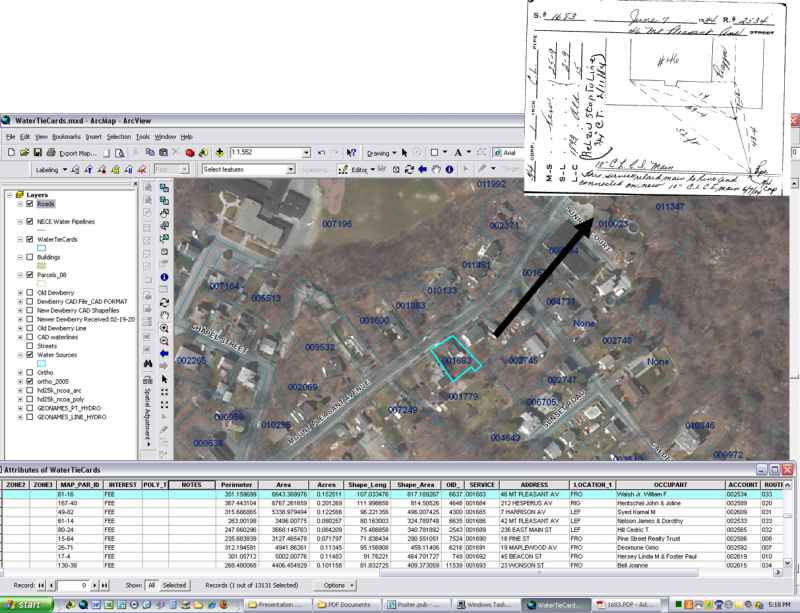Activate the Zoom In magnifier tool
The image size is (800, 613).
tap(164, 327)
